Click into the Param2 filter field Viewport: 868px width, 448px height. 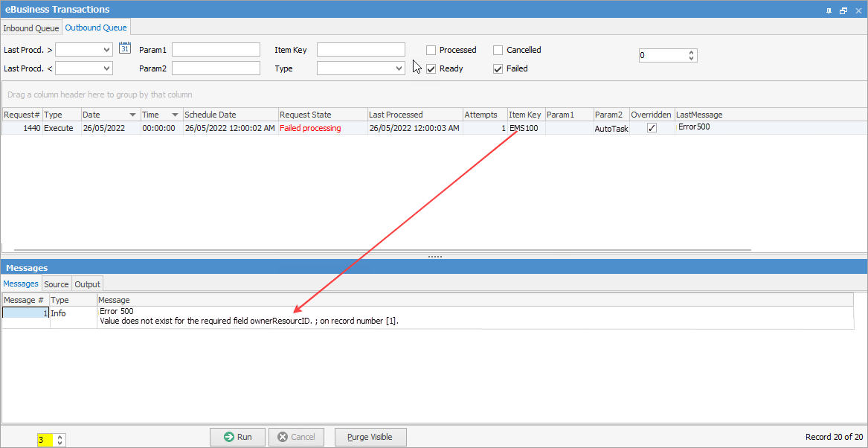216,68
